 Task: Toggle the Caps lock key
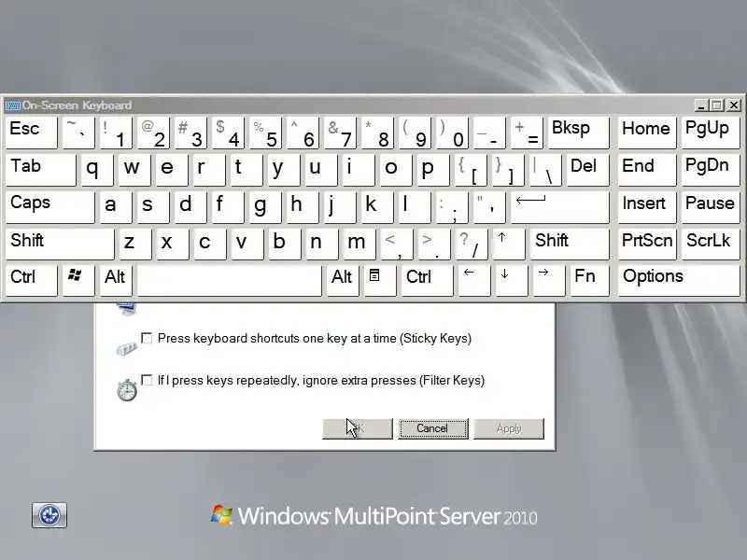point(50,207)
